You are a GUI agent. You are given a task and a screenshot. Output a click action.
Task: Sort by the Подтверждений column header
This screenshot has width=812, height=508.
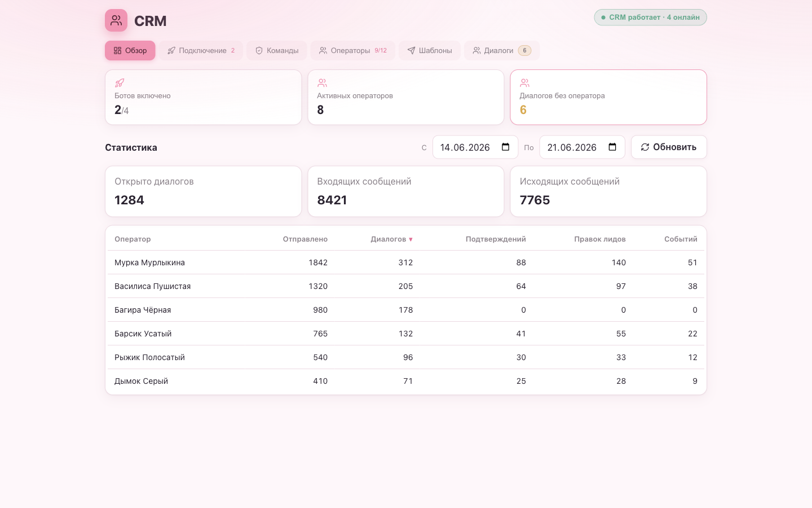coord(496,239)
